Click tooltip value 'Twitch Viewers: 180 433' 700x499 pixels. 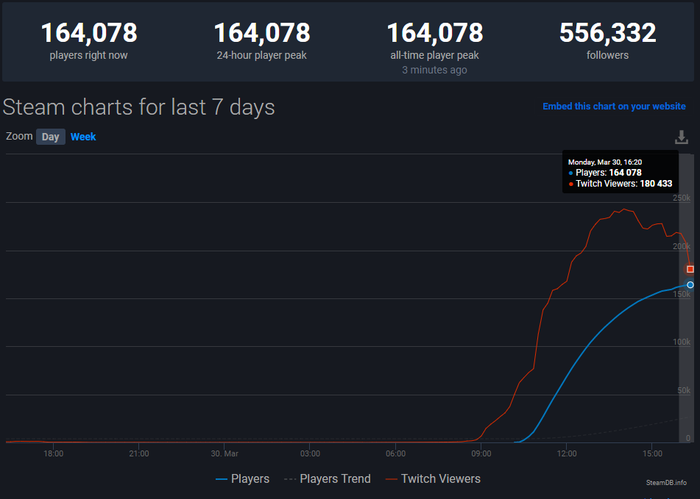click(620, 183)
